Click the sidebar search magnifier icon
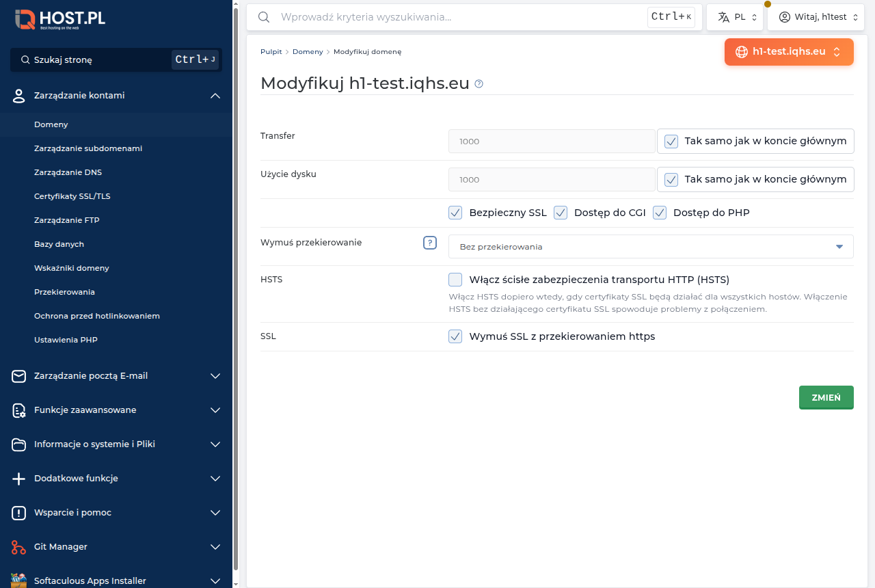The height and width of the screenshot is (588, 875). point(25,60)
